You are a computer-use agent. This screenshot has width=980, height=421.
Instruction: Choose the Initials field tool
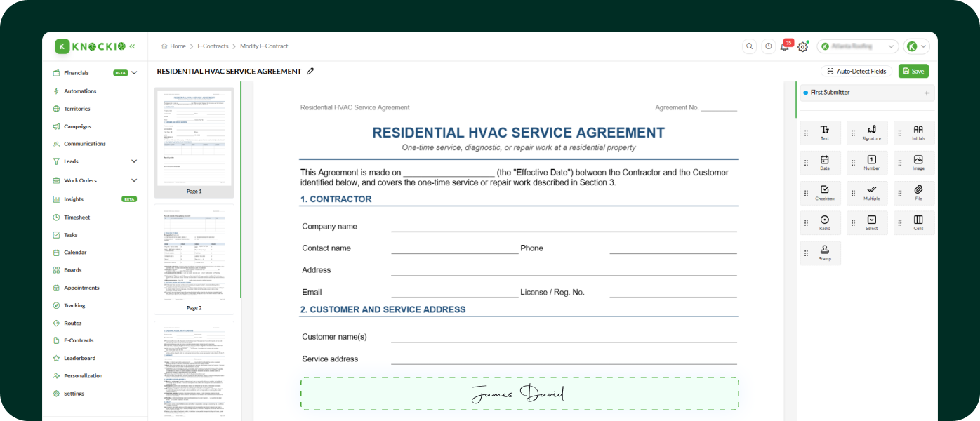click(x=914, y=133)
